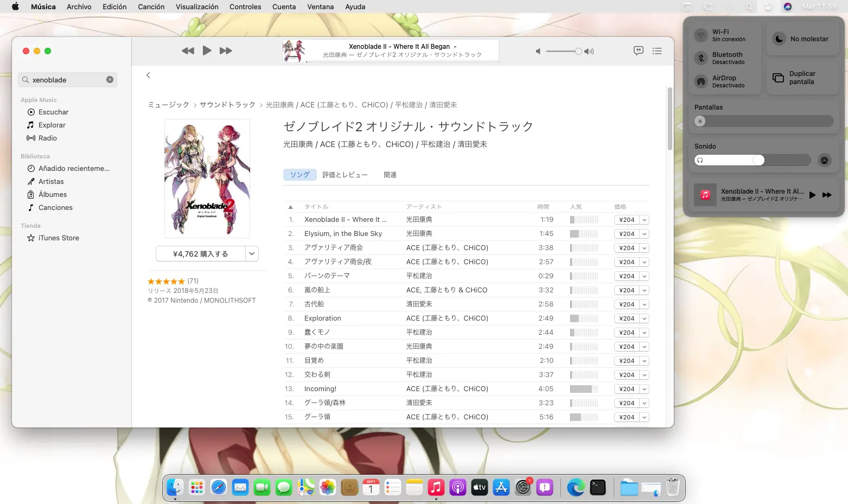Click the Xenoblade 2 album artwork
Screen dimensions: 848x504
pos(207,178)
